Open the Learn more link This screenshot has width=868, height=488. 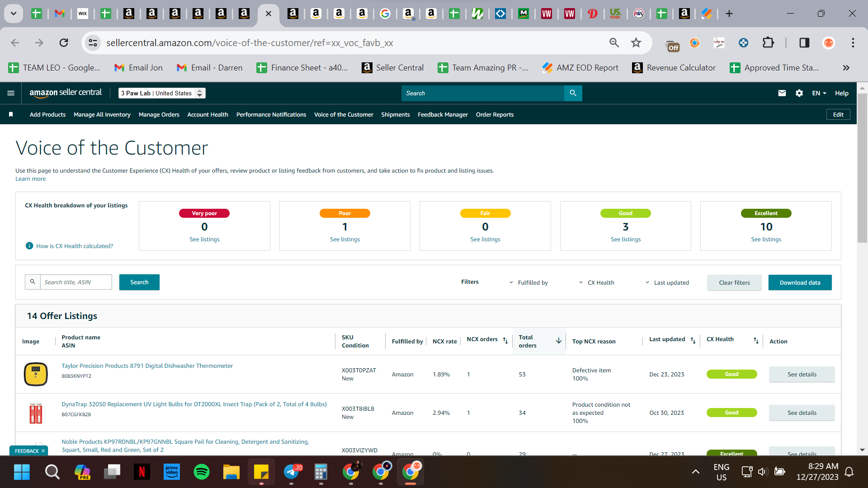30,179
